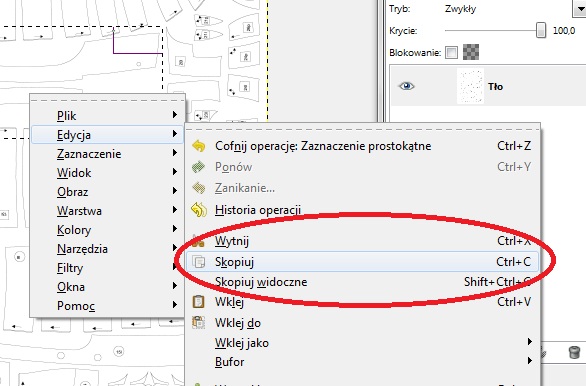Click the copy icon next to Skopiuj
The height and width of the screenshot is (386, 586).
click(199, 262)
